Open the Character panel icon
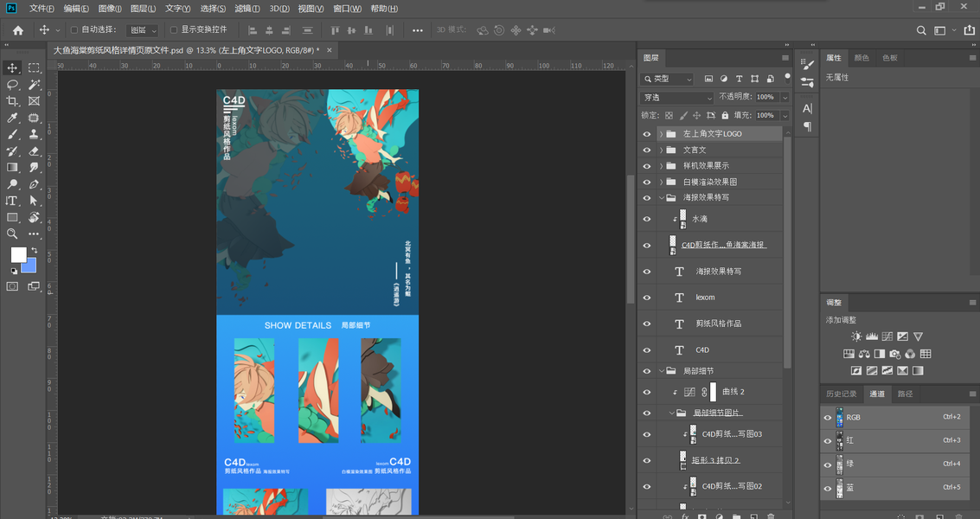The height and width of the screenshot is (519, 980). coord(808,108)
